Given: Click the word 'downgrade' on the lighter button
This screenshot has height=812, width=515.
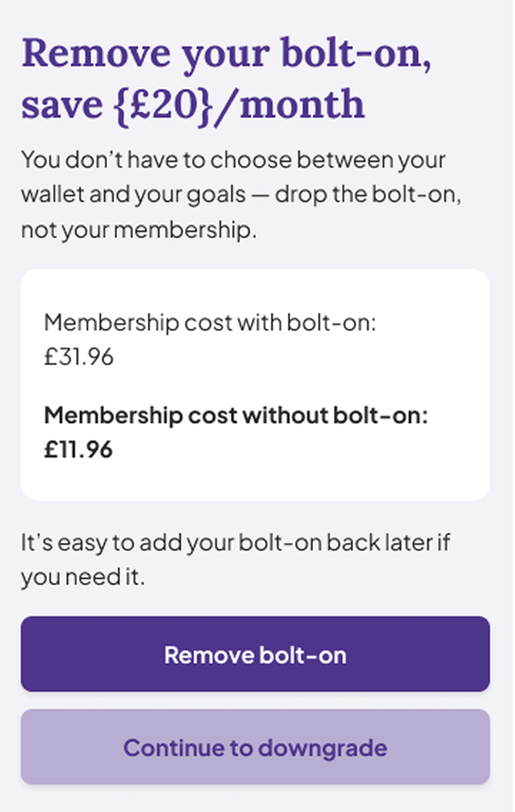Looking at the screenshot, I should 323,747.
